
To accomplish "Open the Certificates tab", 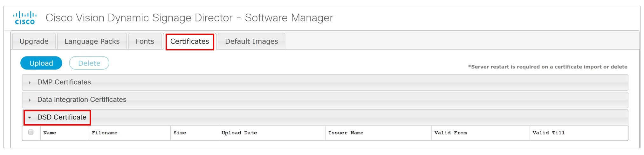I will click(x=189, y=41).
